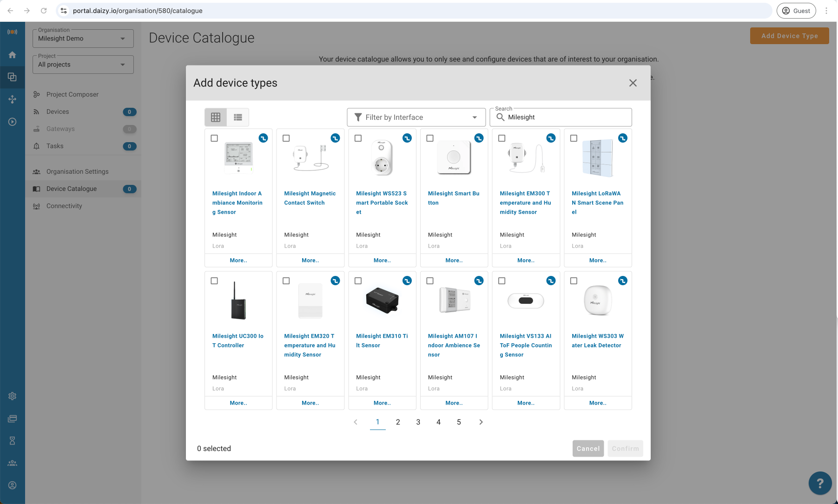This screenshot has width=838, height=504.
Task: Open the user groups icon in left rail
Action: click(x=13, y=463)
